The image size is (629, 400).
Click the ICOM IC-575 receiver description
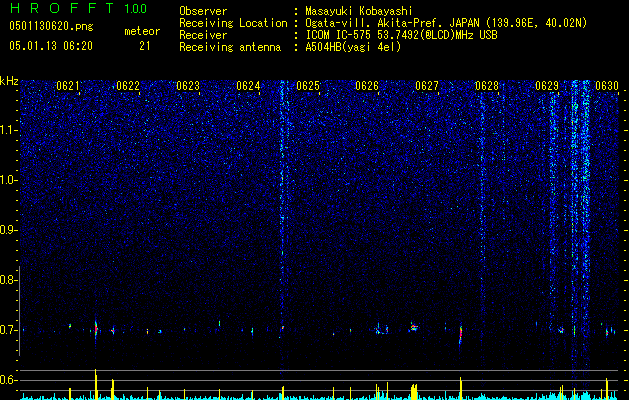[401, 35]
